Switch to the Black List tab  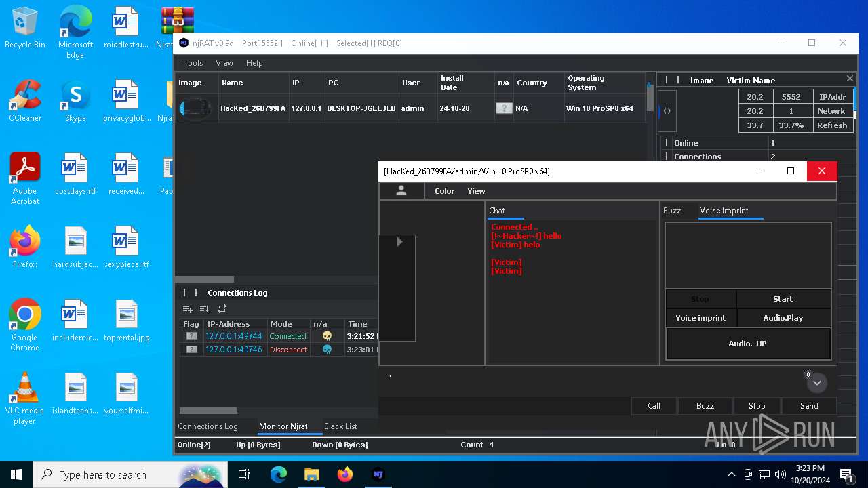pos(340,426)
